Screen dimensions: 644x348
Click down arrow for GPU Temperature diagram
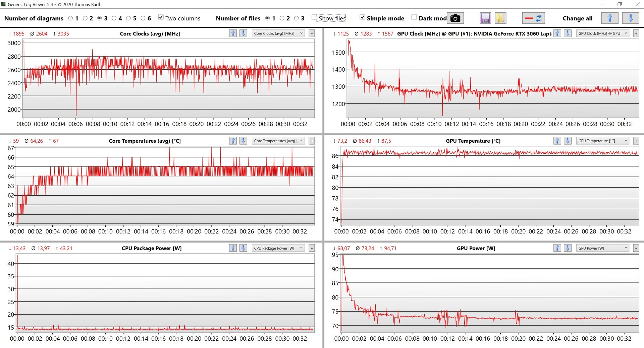[x=568, y=141]
